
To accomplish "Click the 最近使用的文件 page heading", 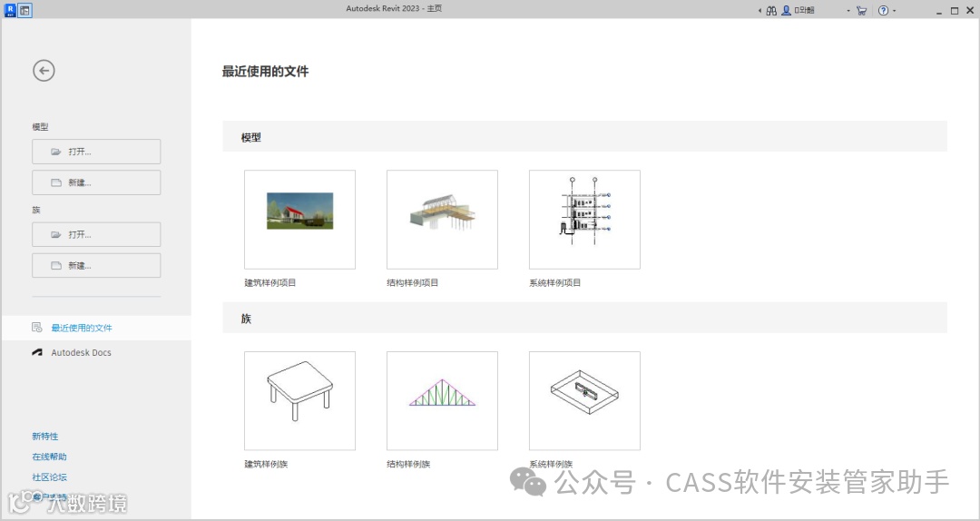I will pos(265,72).
